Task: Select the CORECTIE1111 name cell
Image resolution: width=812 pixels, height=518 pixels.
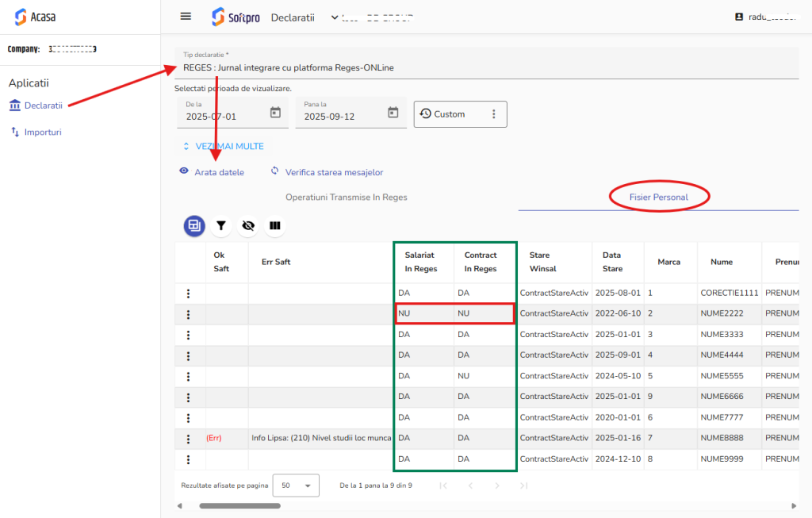Action: [x=730, y=294]
